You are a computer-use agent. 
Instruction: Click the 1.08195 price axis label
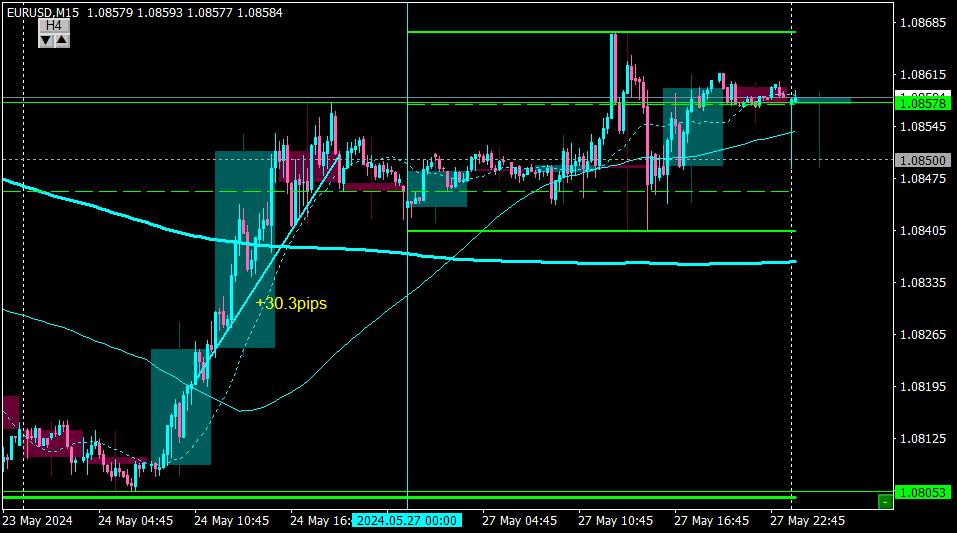point(923,386)
